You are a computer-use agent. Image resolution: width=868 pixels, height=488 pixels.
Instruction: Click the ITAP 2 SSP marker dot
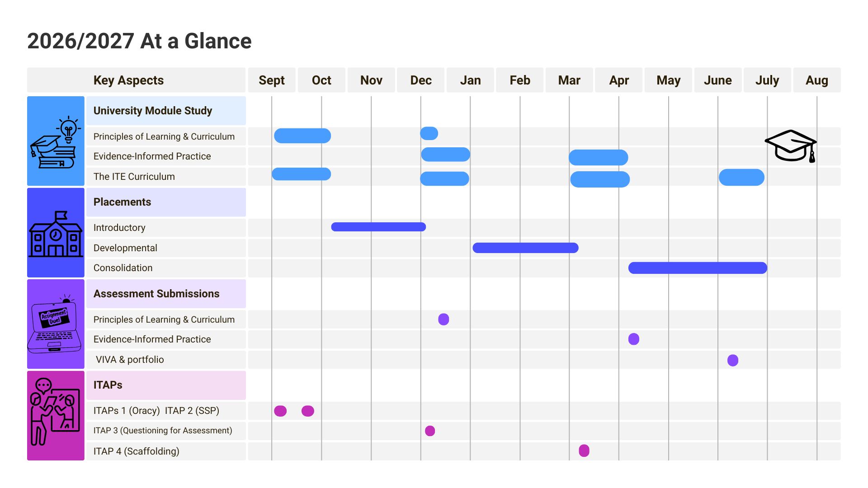point(308,411)
